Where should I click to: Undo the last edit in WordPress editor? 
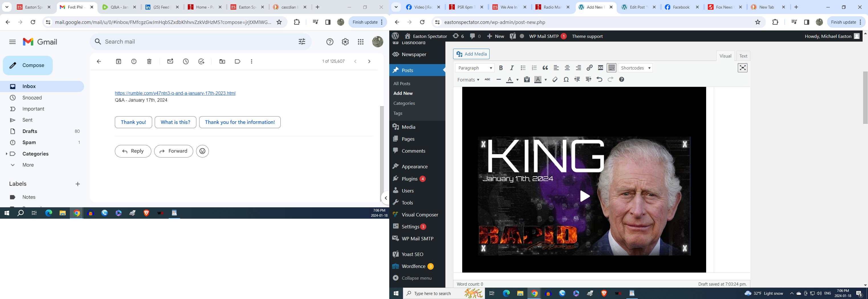tap(599, 80)
